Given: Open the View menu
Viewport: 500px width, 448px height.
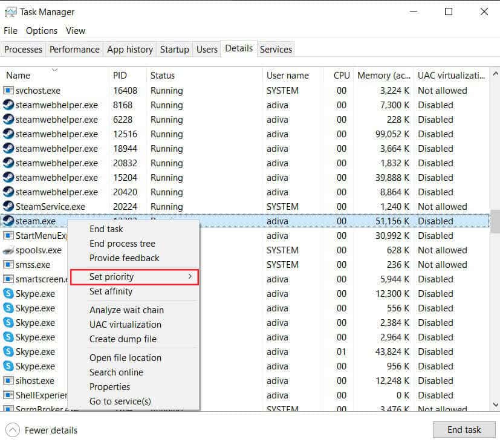Looking at the screenshot, I should point(76,31).
